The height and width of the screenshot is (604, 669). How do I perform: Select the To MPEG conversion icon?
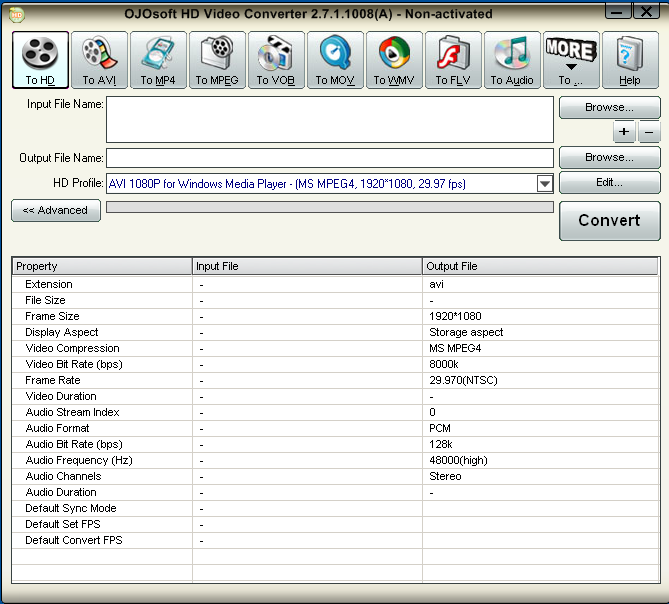217,60
